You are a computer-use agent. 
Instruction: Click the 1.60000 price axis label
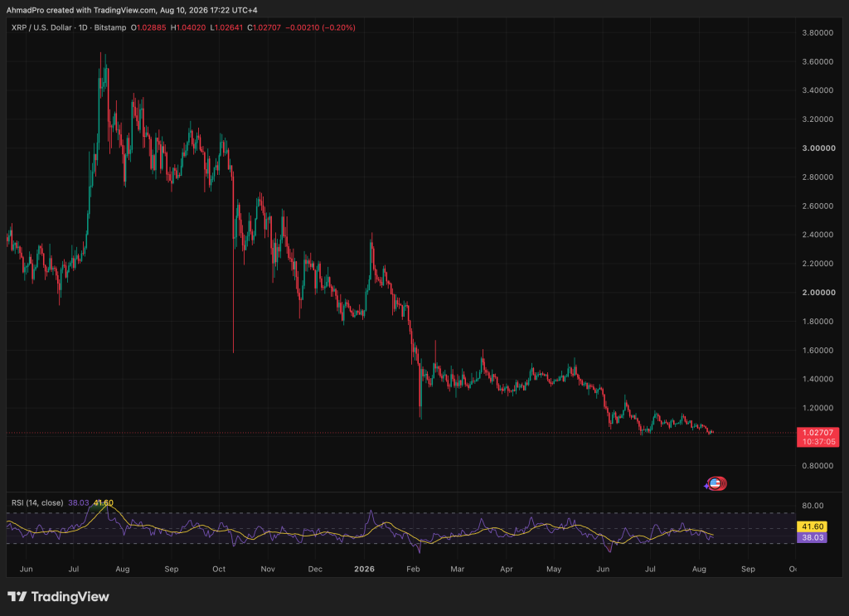click(817, 350)
